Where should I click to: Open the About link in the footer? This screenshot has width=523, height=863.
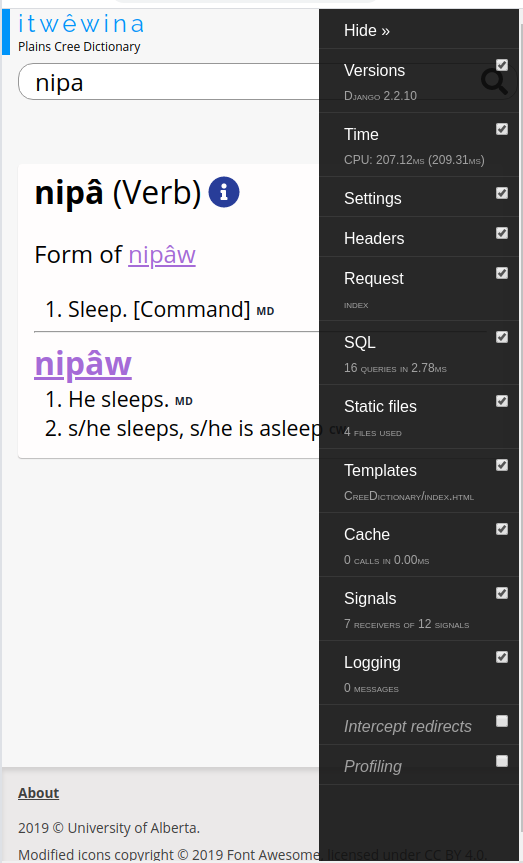(x=39, y=793)
